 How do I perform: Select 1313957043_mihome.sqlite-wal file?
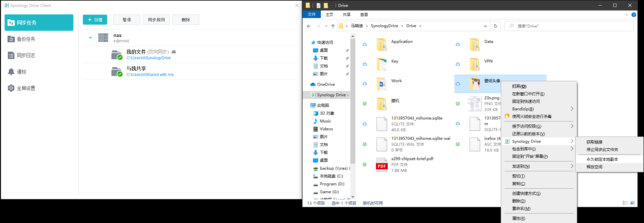[420, 139]
